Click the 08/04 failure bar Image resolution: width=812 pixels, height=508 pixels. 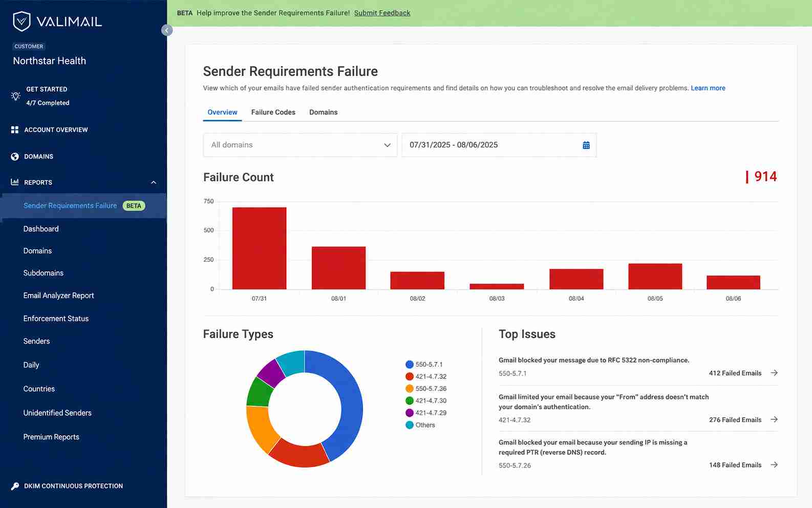click(x=576, y=279)
